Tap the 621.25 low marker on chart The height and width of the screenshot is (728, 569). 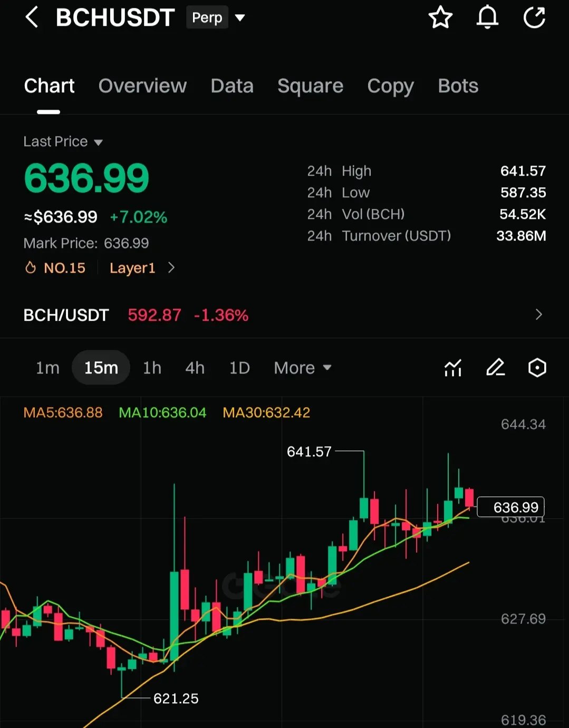point(176,698)
